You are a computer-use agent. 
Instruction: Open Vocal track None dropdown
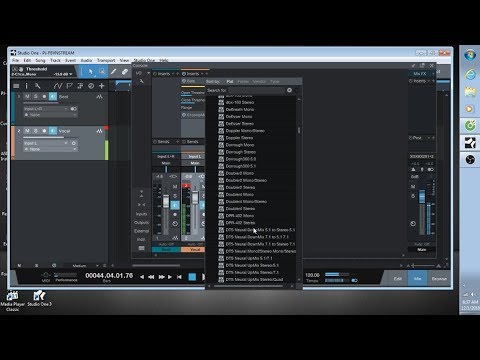(x=50, y=149)
